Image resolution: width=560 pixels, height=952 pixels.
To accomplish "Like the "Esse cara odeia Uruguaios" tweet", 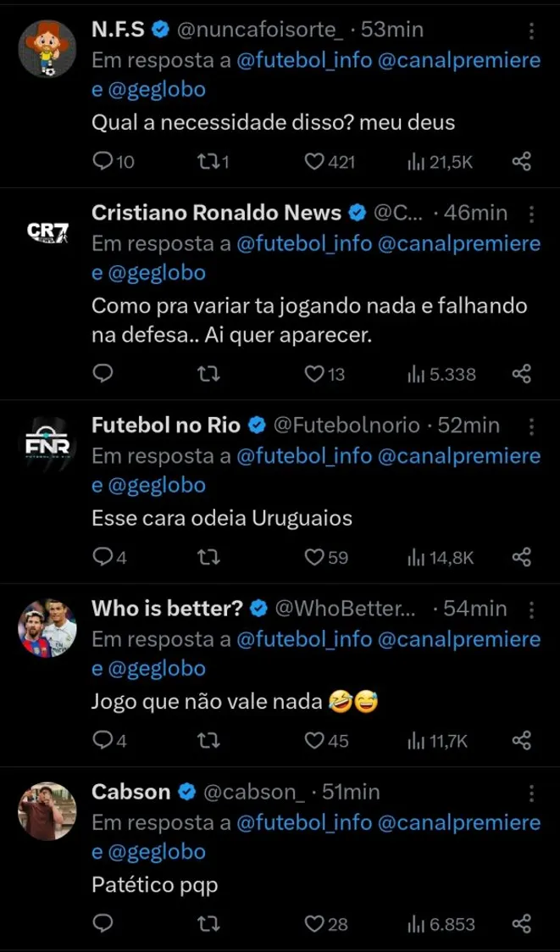I will click(x=313, y=558).
